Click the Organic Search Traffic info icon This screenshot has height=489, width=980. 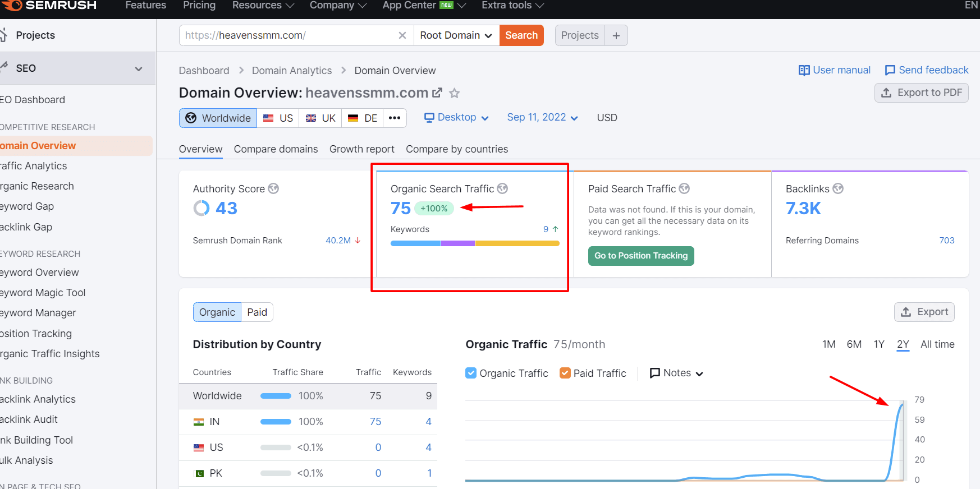(502, 188)
